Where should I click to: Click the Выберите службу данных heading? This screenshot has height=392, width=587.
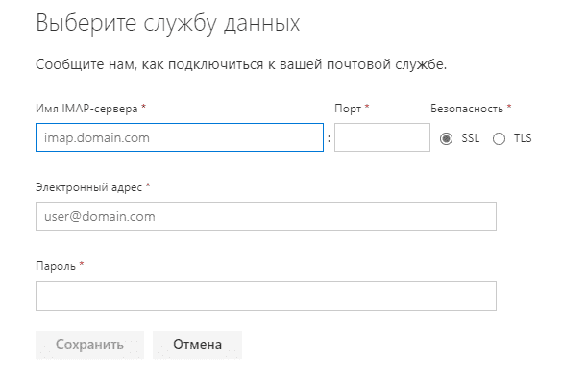point(167,24)
